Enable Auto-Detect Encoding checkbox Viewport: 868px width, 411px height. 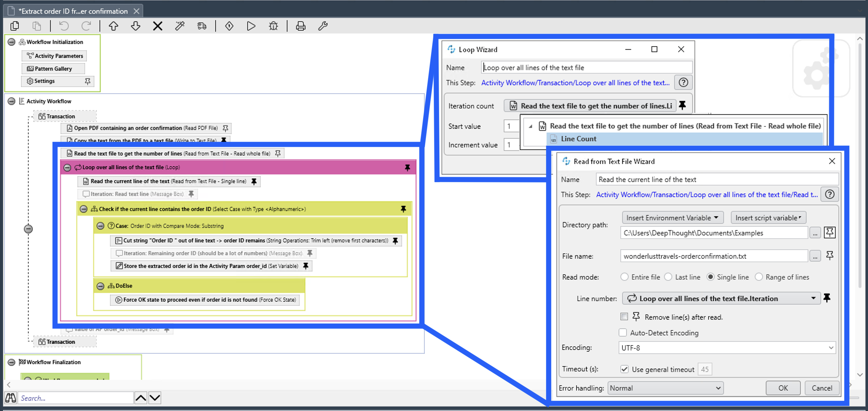(623, 333)
